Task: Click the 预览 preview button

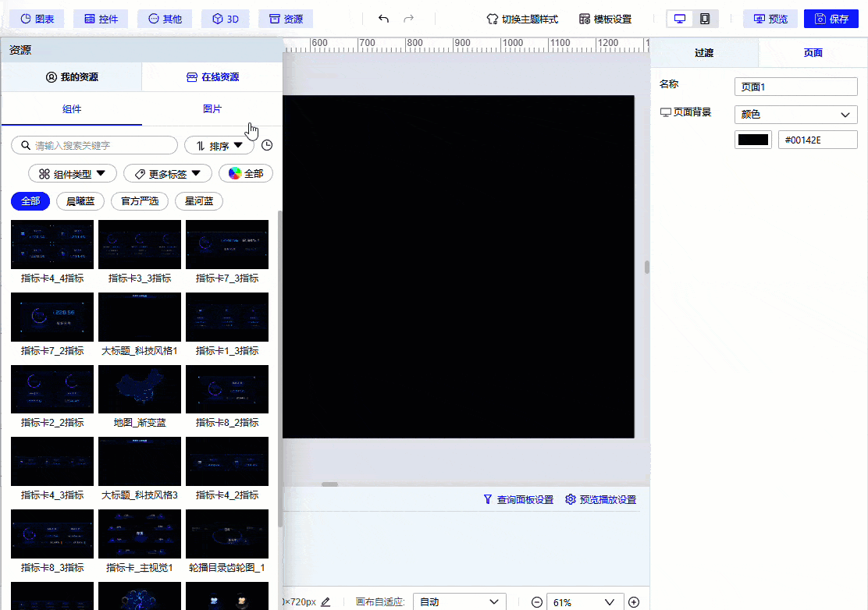Action: point(770,19)
